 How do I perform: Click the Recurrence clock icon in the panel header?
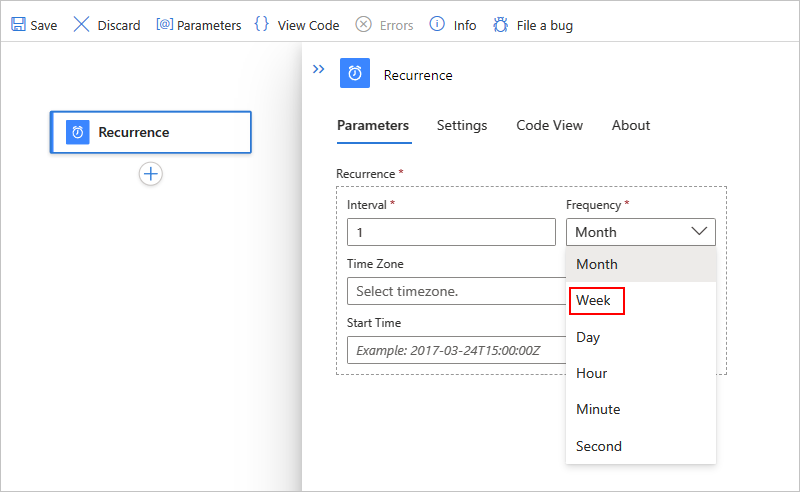pos(354,75)
